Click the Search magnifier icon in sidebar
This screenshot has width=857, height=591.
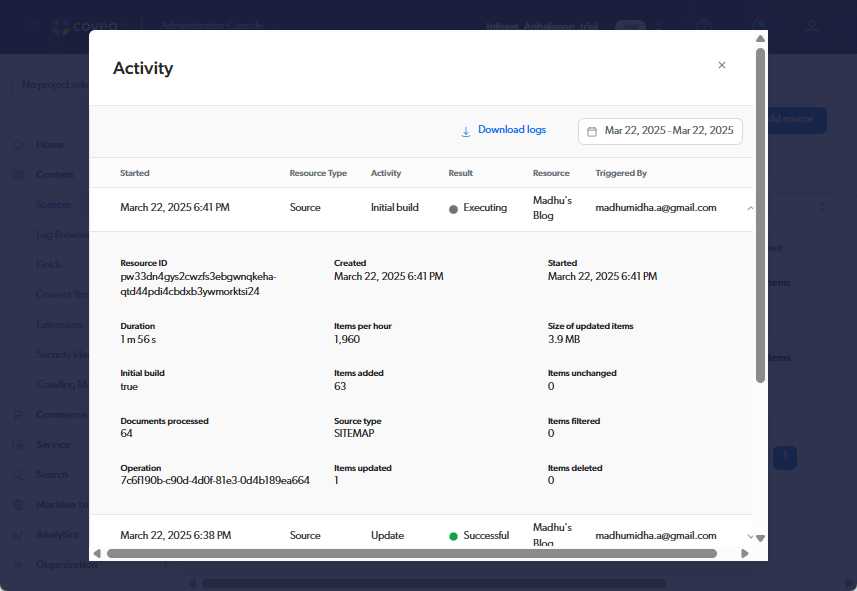click(18, 475)
